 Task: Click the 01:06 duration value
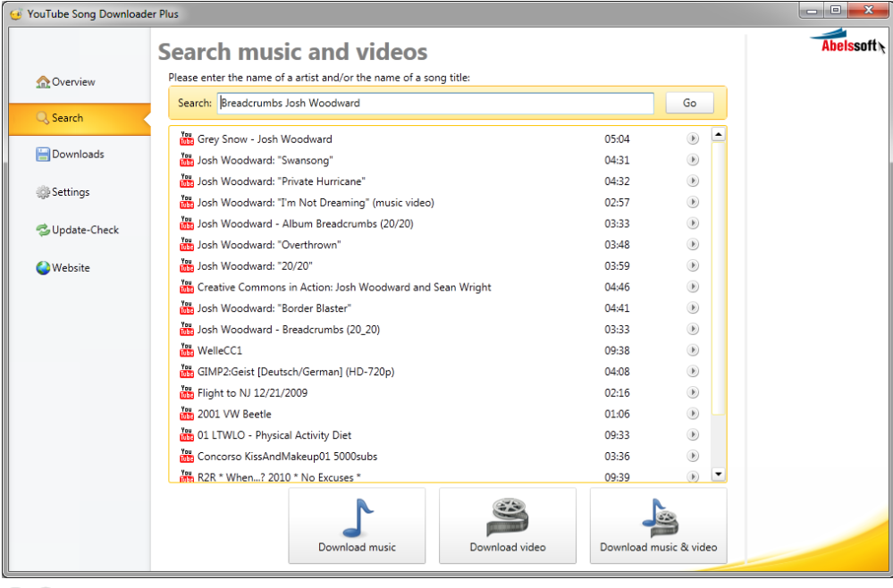coord(617,414)
